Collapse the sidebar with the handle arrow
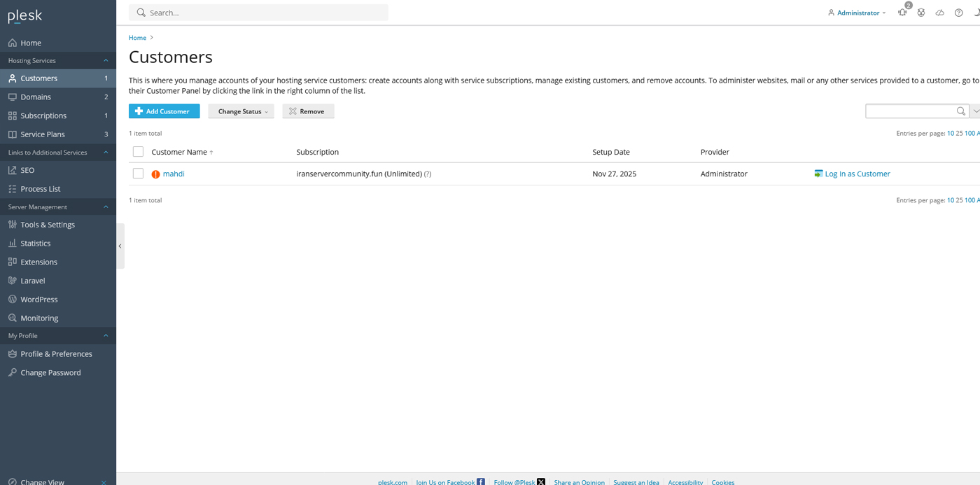This screenshot has width=980, height=485. [x=120, y=246]
